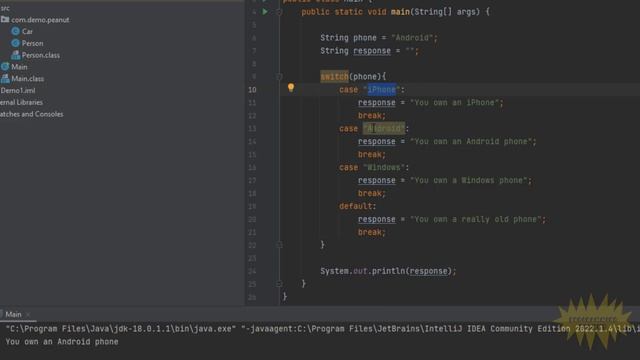The image size is (640, 360).
Task: Click the switch keyword in the editor
Action: point(334,77)
